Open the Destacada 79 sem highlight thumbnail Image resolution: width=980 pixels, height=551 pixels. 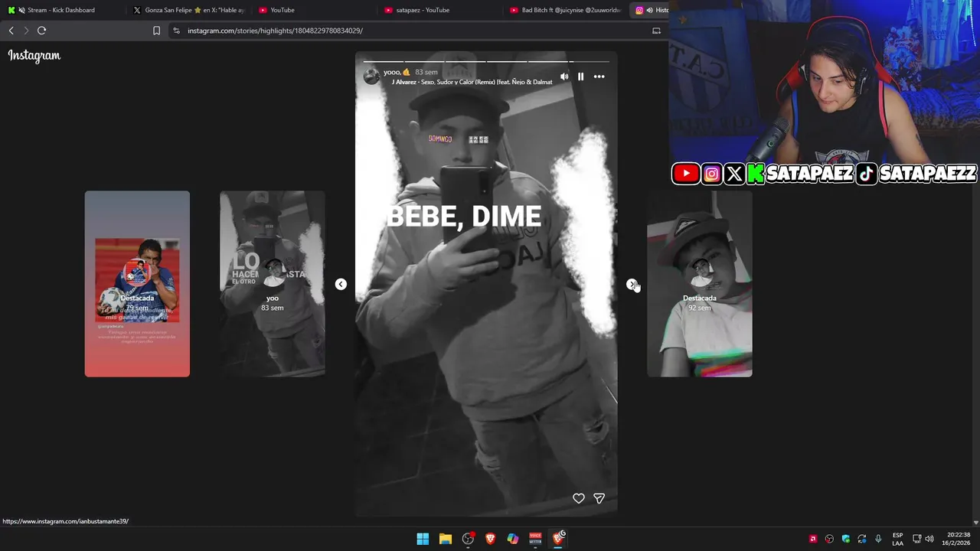(137, 284)
